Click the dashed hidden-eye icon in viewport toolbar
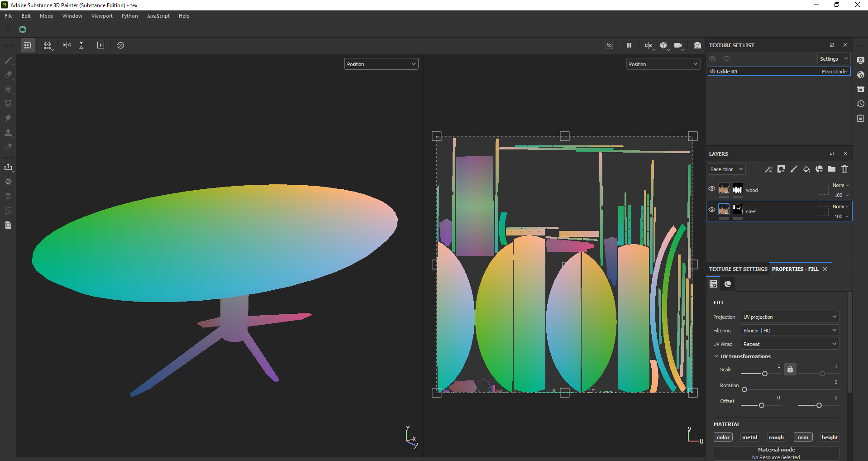The height and width of the screenshot is (461, 868). (609, 45)
